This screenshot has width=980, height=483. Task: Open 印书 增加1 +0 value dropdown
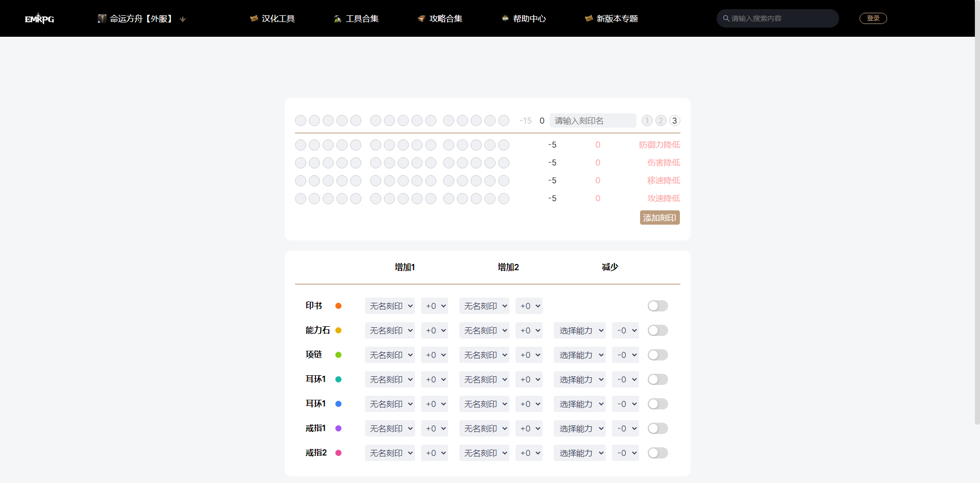434,306
